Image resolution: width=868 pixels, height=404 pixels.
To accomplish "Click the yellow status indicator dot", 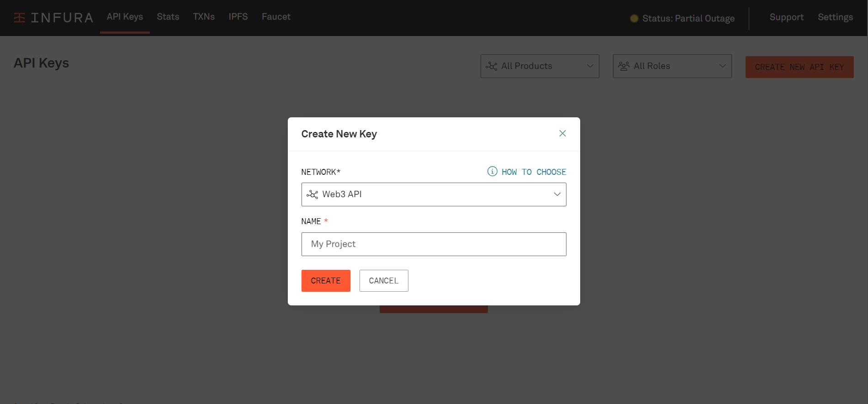I will click(x=634, y=18).
